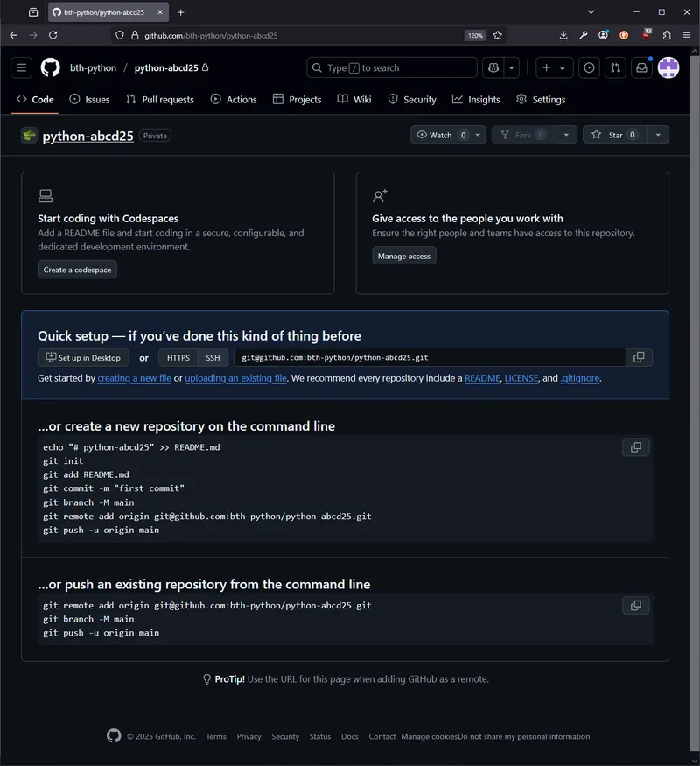The width and height of the screenshot is (700, 766).
Task: Open the footer Contact link
Action: (x=381, y=737)
